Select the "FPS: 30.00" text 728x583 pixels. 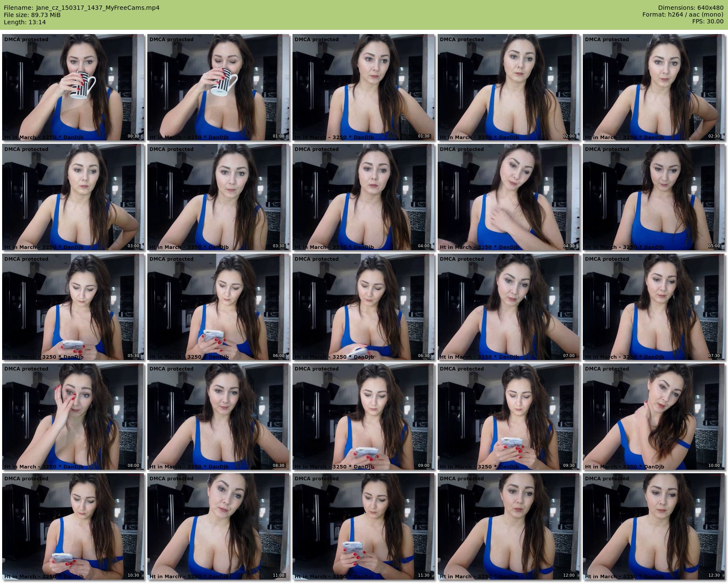click(x=708, y=22)
